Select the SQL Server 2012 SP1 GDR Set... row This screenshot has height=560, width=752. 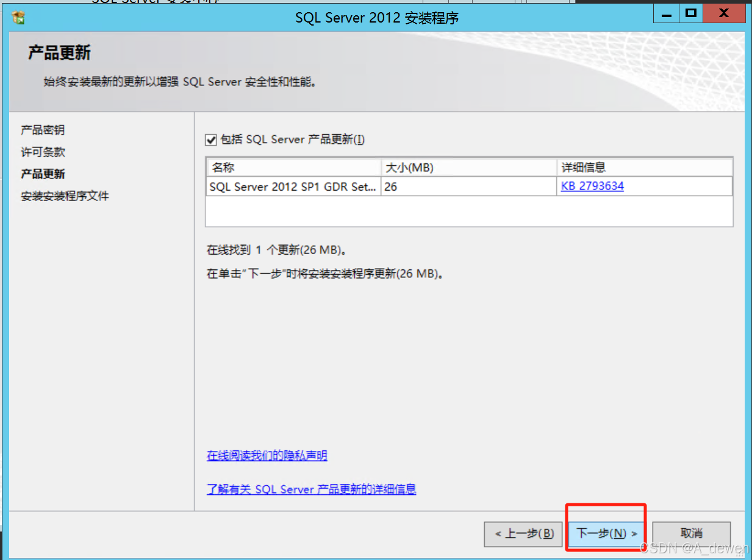pos(469,186)
